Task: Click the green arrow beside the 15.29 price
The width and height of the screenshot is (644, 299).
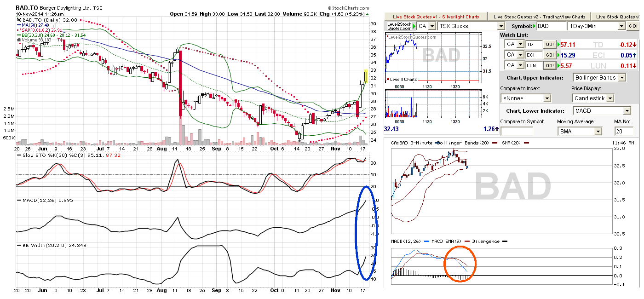Action: 559,55
